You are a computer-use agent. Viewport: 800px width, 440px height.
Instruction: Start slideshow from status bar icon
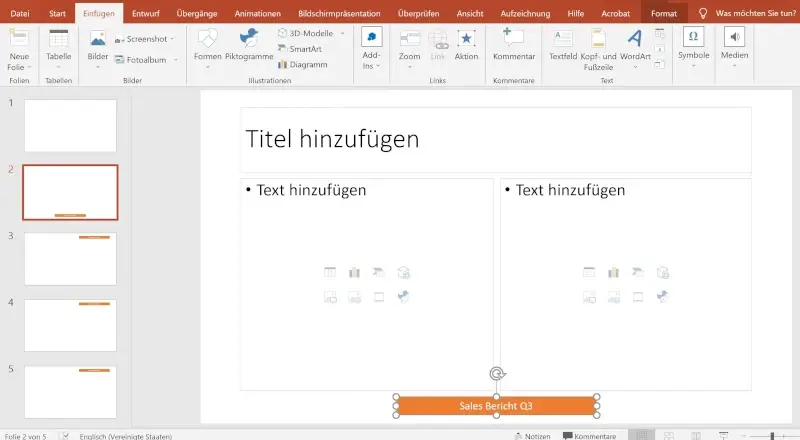point(723,436)
